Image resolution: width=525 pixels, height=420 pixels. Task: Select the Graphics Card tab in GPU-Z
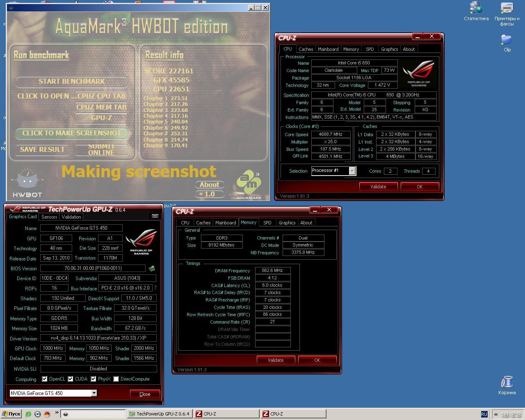coord(23,217)
